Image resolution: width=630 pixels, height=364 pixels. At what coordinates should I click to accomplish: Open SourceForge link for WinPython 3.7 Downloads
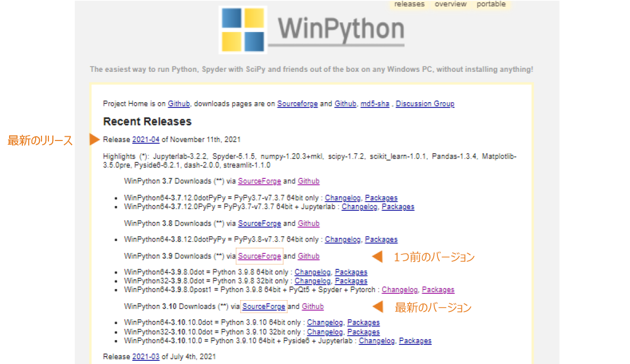coord(260,181)
